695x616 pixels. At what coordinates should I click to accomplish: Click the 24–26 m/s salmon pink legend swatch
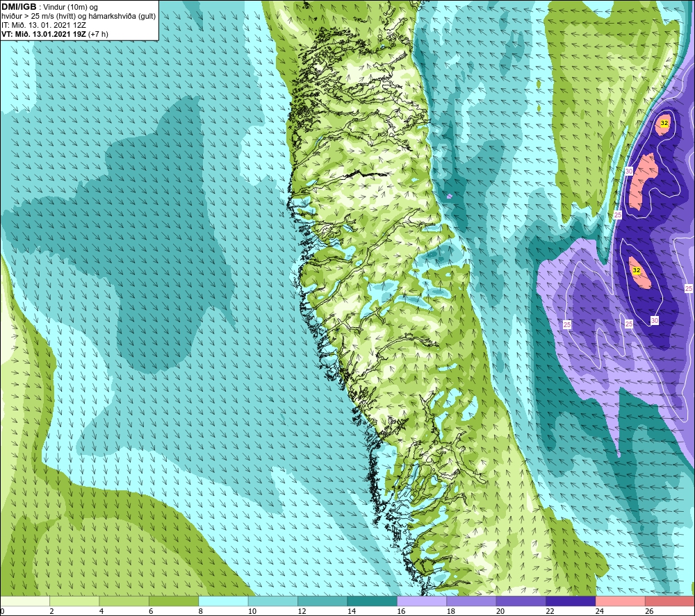[x=621, y=601]
